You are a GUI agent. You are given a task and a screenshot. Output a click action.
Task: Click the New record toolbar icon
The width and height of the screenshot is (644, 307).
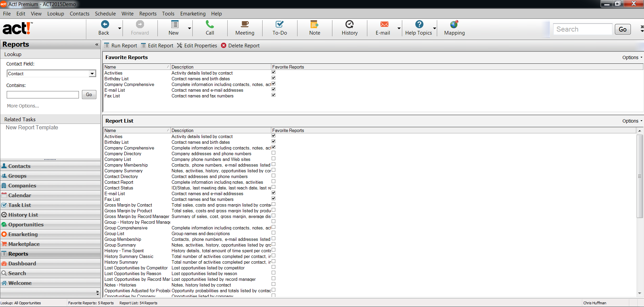(x=175, y=25)
